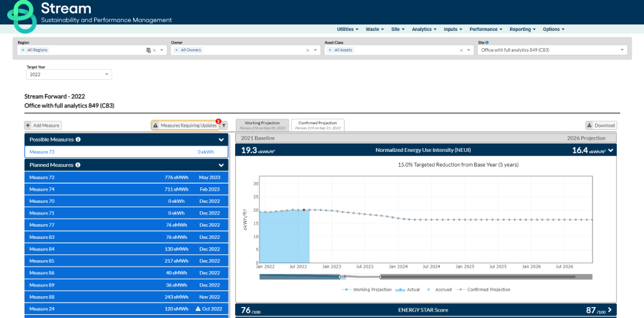Open the Reporting menu
The height and width of the screenshot is (318, 644).
522,30
